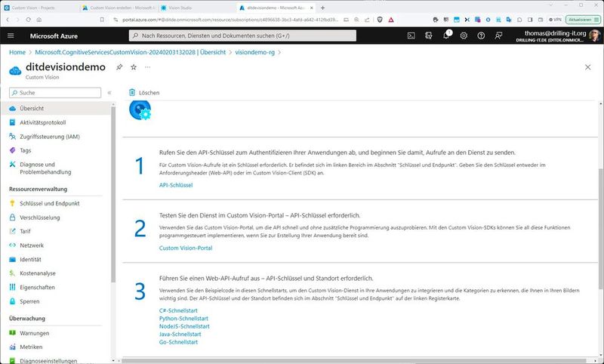Click the main content vertical scrollbar
The height and width of the screenshot is (364, 604).
pyautogui.click(x=600, y=229)
